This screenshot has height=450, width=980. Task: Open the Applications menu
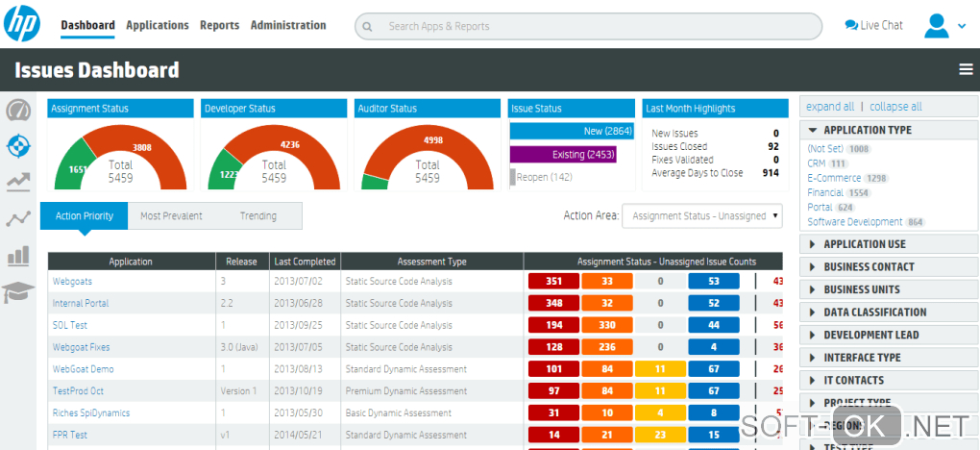[158, 25]
